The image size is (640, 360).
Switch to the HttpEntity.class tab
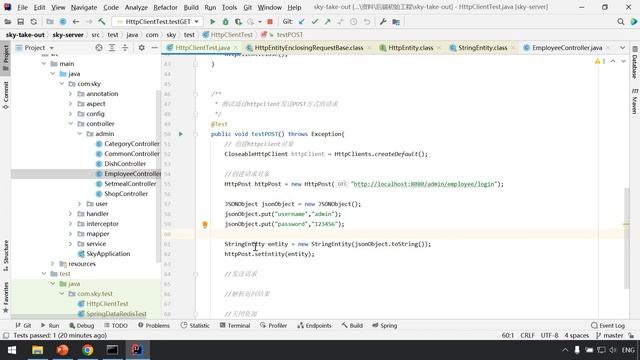click(410, 48)
